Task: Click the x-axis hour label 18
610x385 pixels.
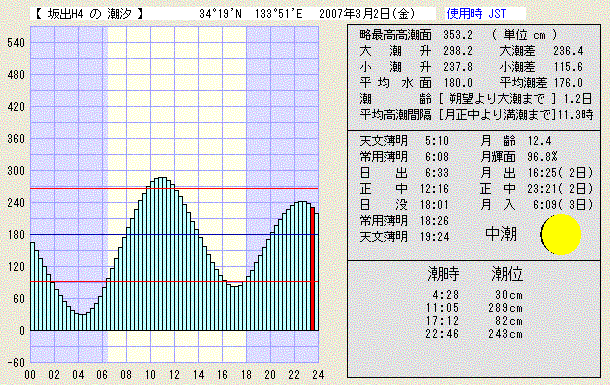Action: point(246,375)
